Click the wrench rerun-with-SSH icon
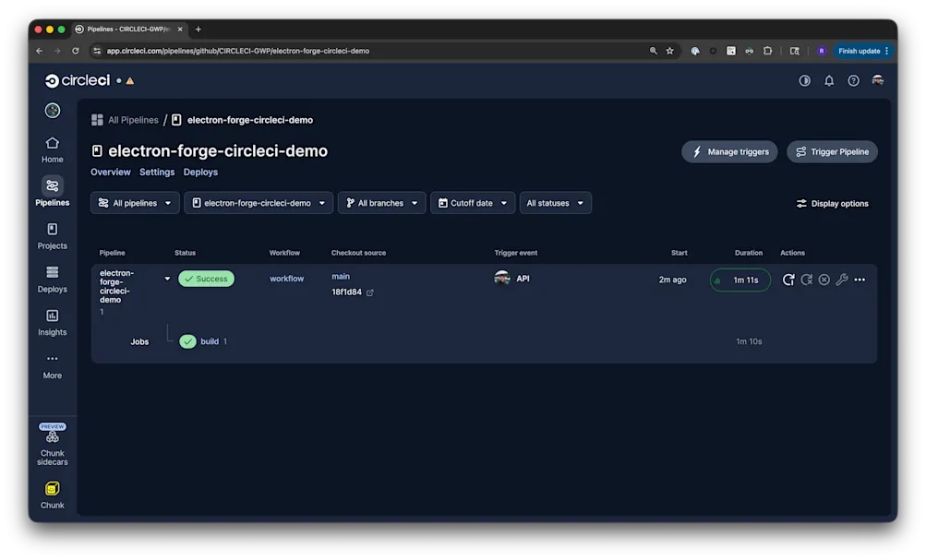926x560 pixels. (x=842, y=280)
